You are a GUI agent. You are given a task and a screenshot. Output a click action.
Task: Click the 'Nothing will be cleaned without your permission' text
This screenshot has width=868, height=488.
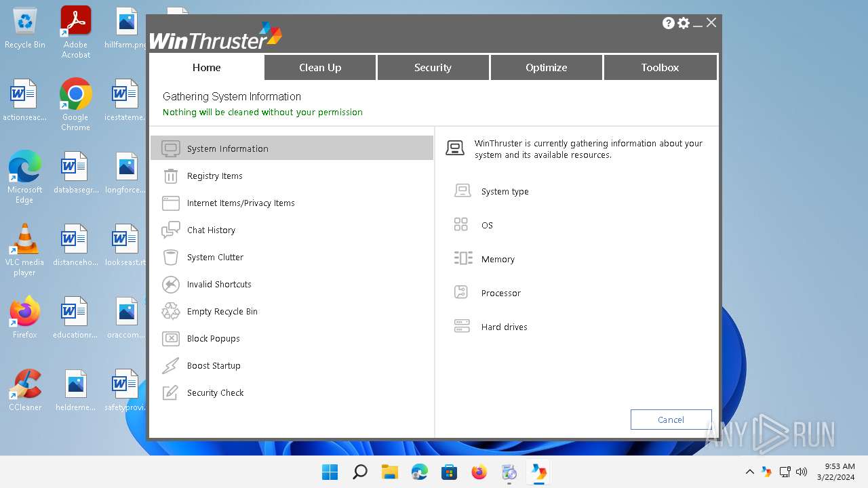pos(262,112)
